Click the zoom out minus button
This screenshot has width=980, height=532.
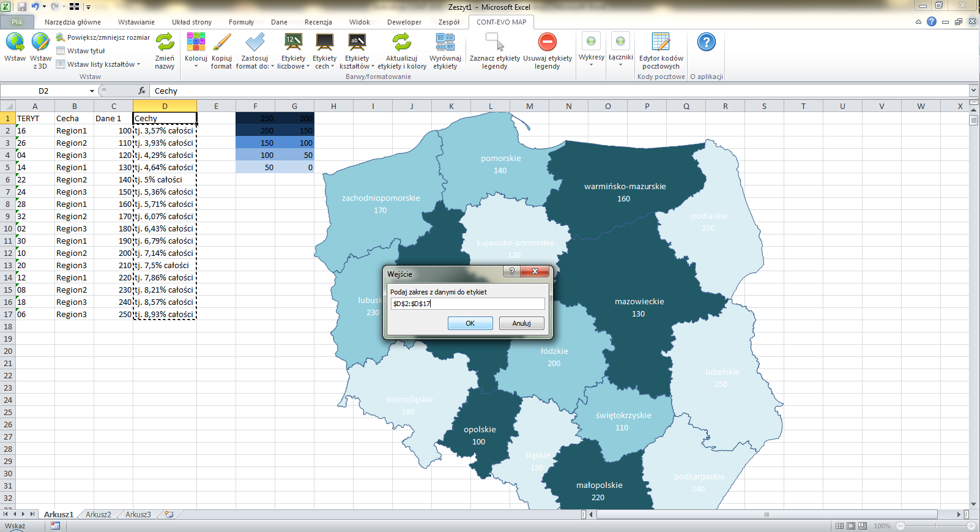[x=900, y=526]
